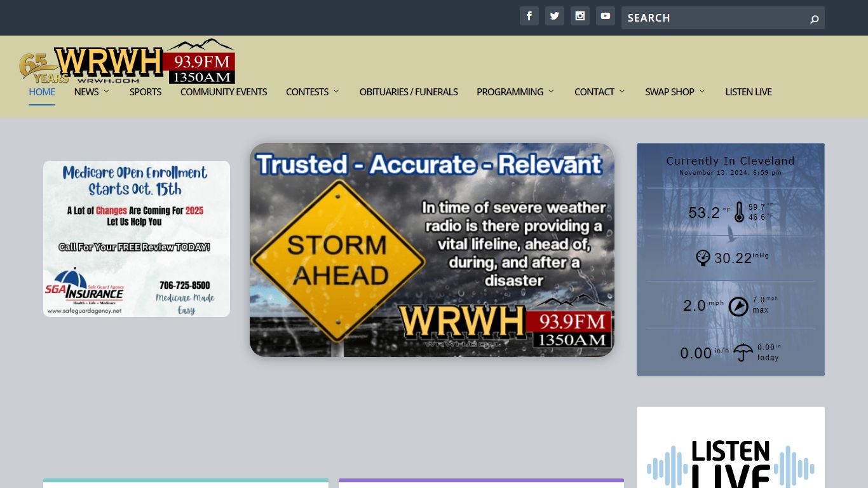The width and height of the screenshot is (868, 488).
Task: Click the weather widget date and time
Action: tap(731, 173)
